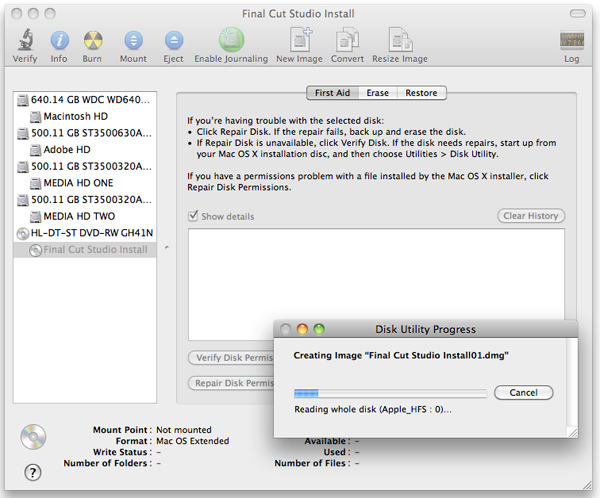Click Repair Disk Permissions button

[x=231, y=383]
